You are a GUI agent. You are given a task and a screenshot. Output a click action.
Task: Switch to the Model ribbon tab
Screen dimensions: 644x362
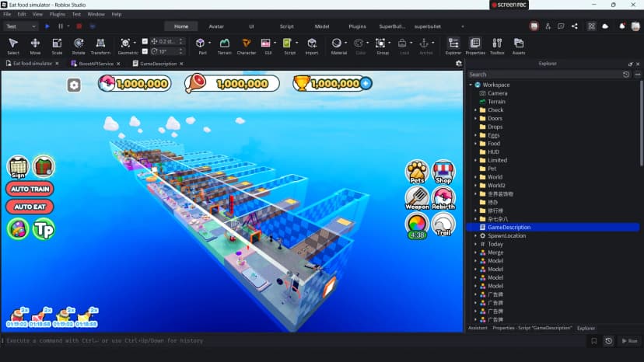321,26
